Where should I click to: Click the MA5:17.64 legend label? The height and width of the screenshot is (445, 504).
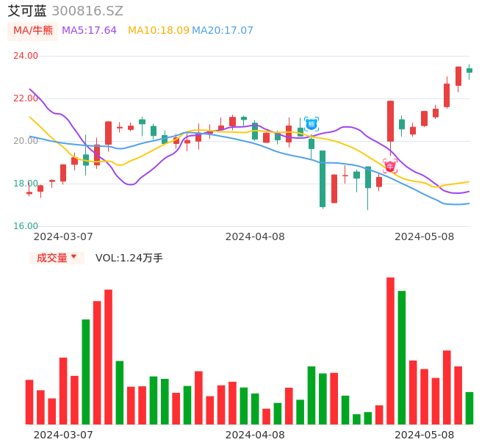(89, 31)
